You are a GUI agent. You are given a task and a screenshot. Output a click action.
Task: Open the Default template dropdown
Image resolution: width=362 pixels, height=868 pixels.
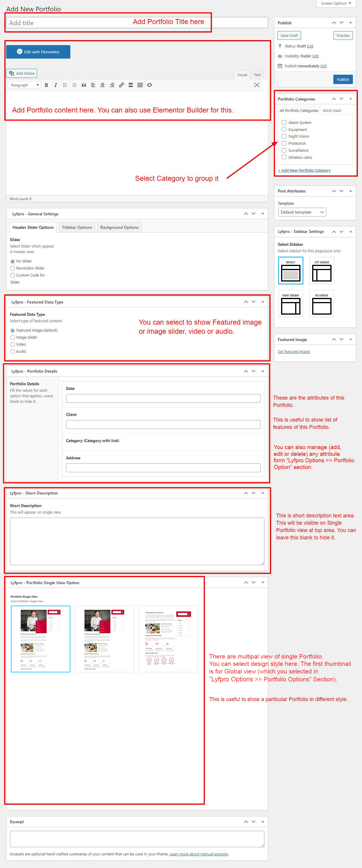[x=302, y=212]
